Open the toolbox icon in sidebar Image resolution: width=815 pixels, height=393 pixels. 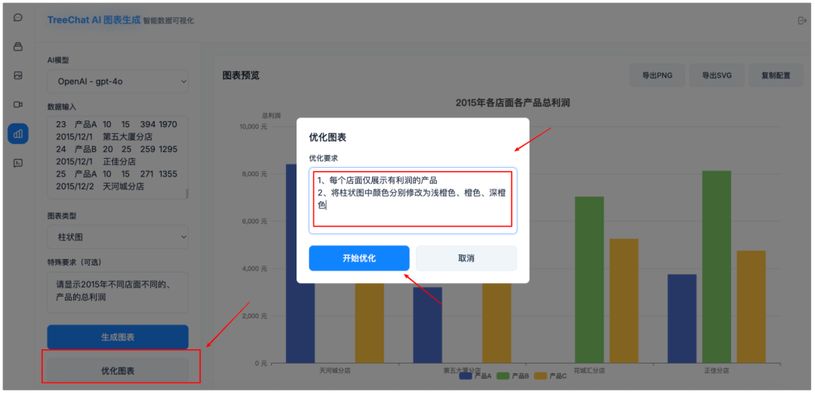tap(18, 47)
